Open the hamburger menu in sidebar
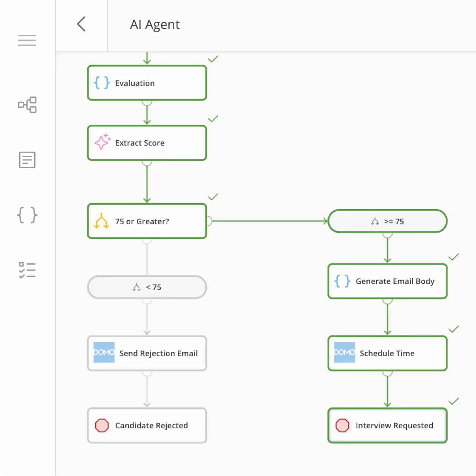 [27, 40]
